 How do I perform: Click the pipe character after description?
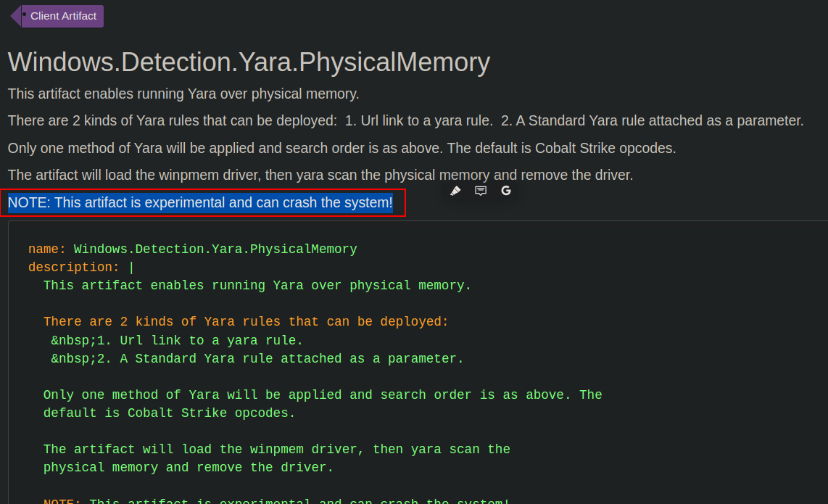(131, 268)
